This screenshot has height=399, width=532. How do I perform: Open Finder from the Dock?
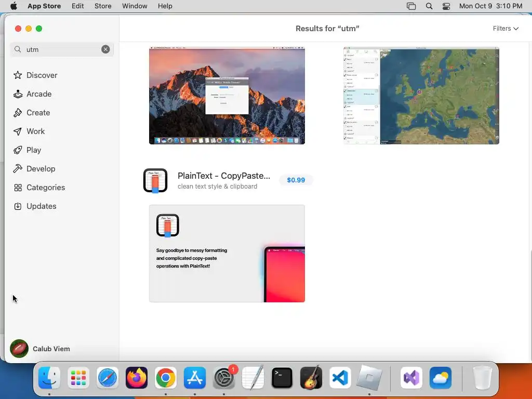point(49,378)
